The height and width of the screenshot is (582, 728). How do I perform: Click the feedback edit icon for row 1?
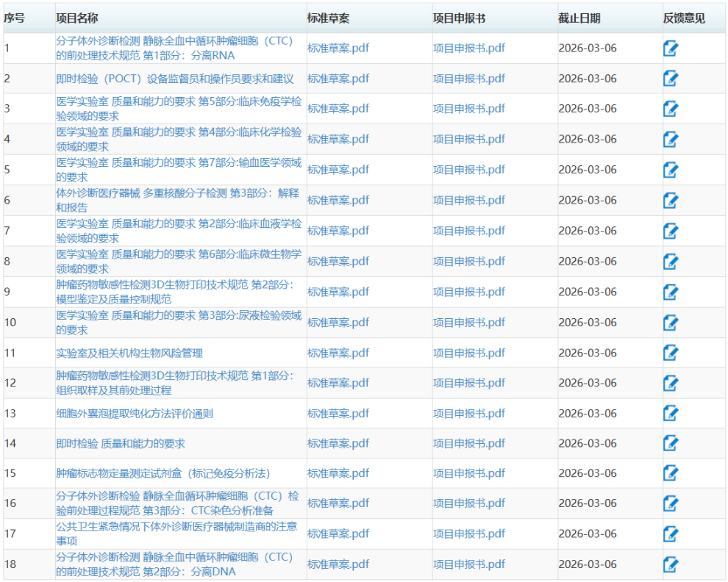[670, 48]
